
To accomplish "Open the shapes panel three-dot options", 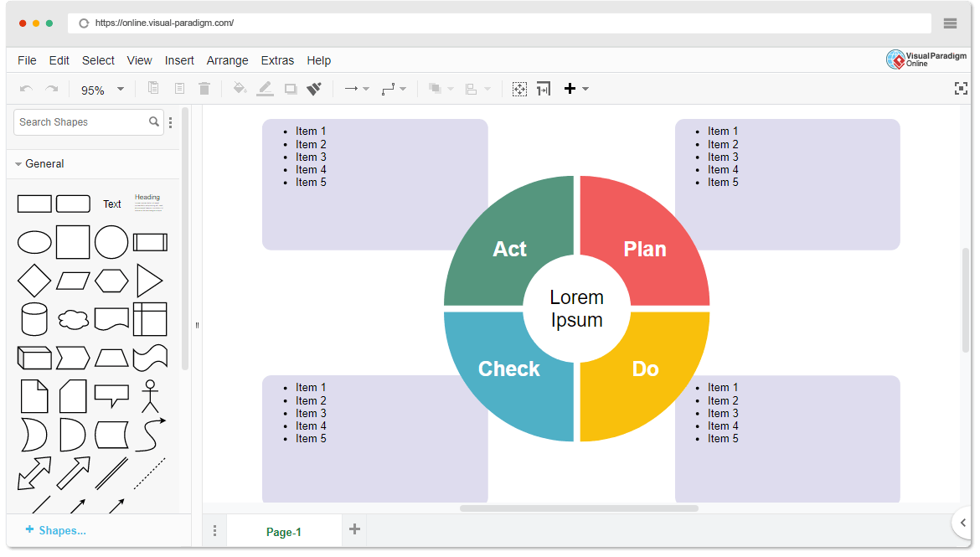I will (171, 122).
